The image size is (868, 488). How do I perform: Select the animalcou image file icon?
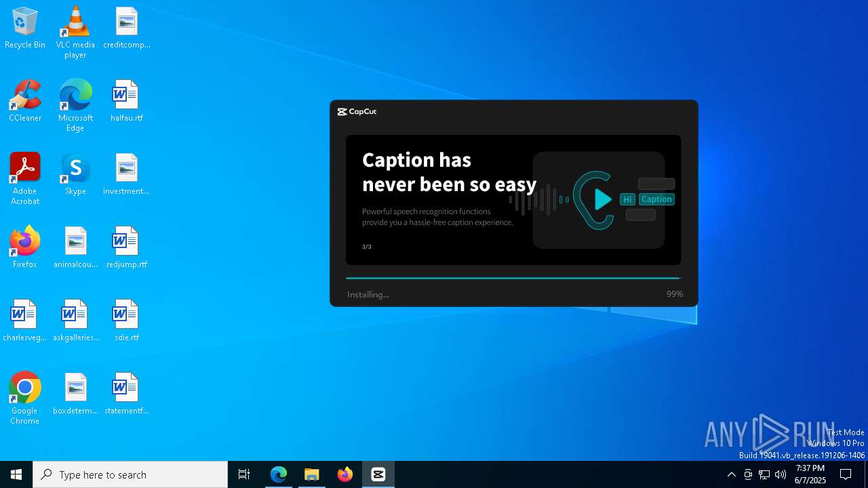click(x=75, y=247)
